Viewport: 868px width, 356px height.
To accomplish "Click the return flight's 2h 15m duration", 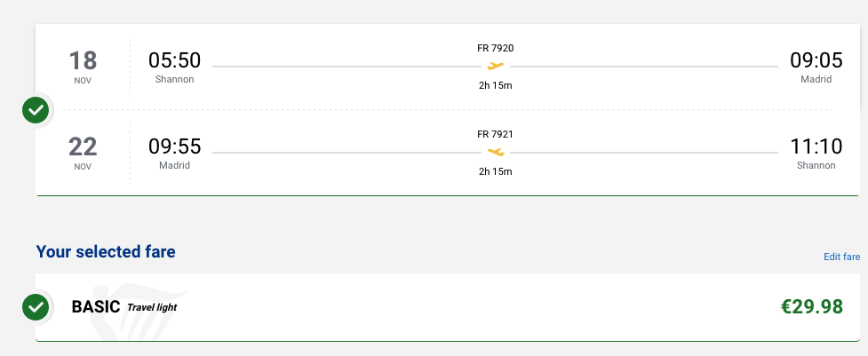I will click(x=496, y=170).
